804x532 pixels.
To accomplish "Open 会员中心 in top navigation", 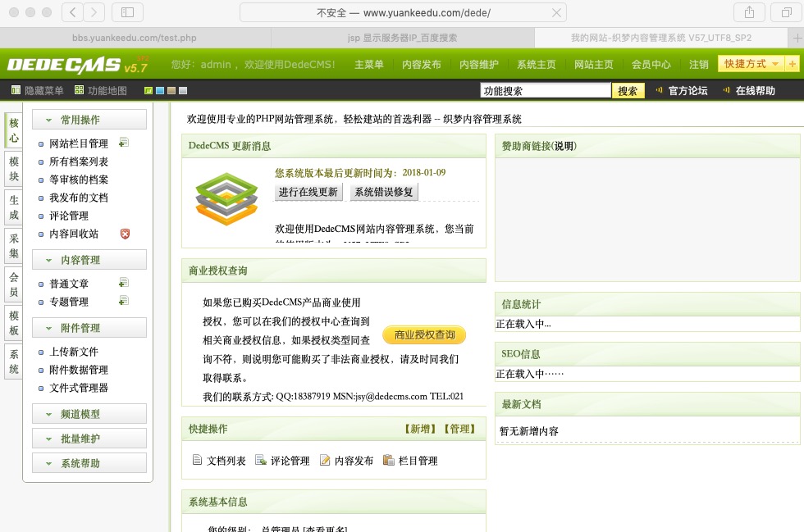I will (x=651, y=64).
